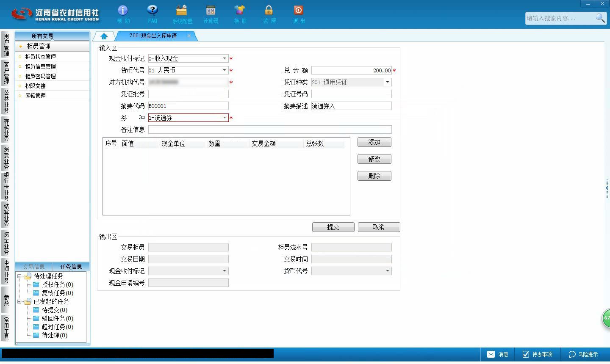Image resolution: width=610 pixels, height=364 pixels.
Task: Focus the search box at top right
Action: 560,18
